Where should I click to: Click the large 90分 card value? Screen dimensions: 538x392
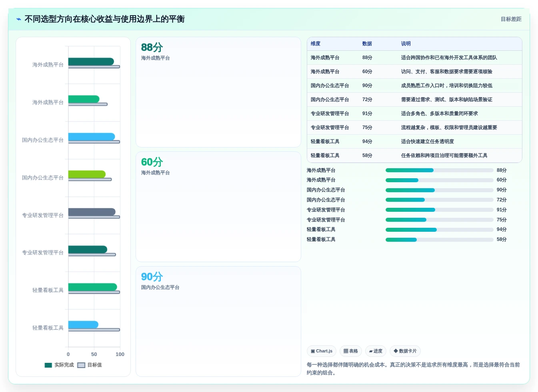click(x=152, y=277)
